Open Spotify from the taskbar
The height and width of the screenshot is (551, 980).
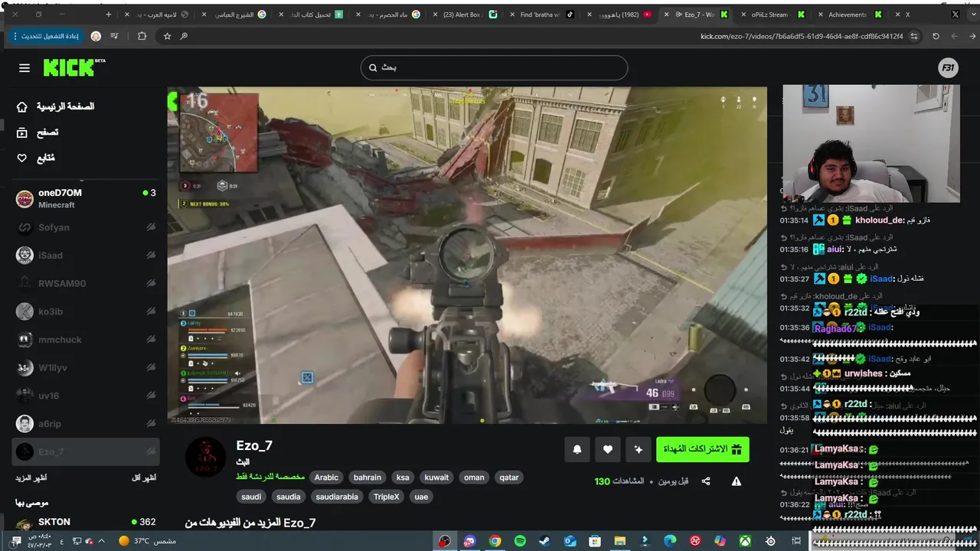[x=520, y=541]
